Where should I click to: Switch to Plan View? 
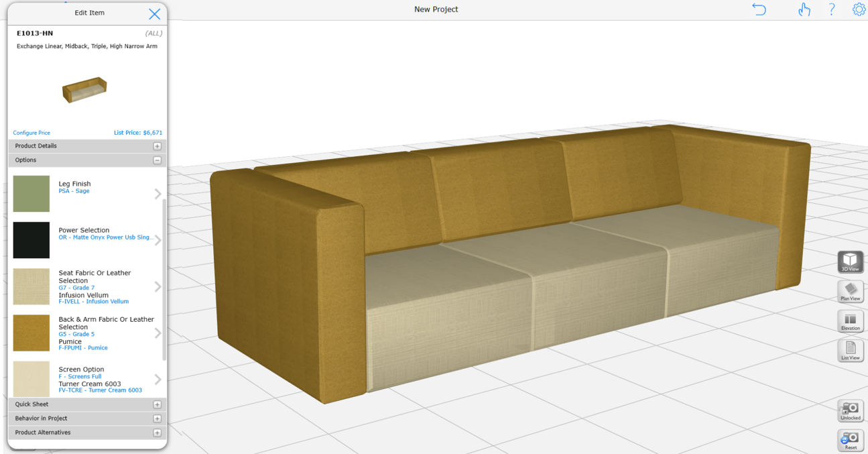tap(850, 292)
